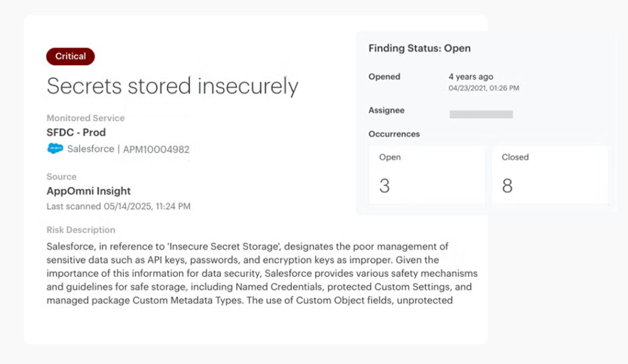
Task: Click the SFDC - Prod monitored service
Action: coord(76,132)
